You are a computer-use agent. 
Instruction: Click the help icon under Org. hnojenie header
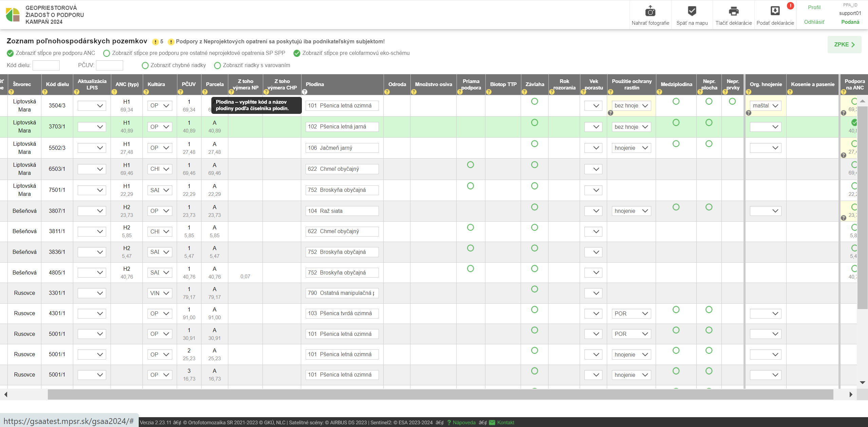tap(749, 92)
